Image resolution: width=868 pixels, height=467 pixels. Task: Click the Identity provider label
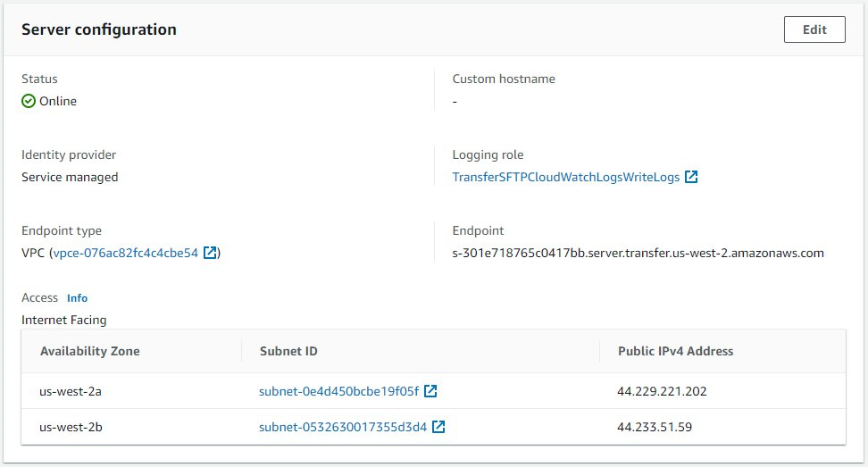pyautogui.click(x=69, y=155)
